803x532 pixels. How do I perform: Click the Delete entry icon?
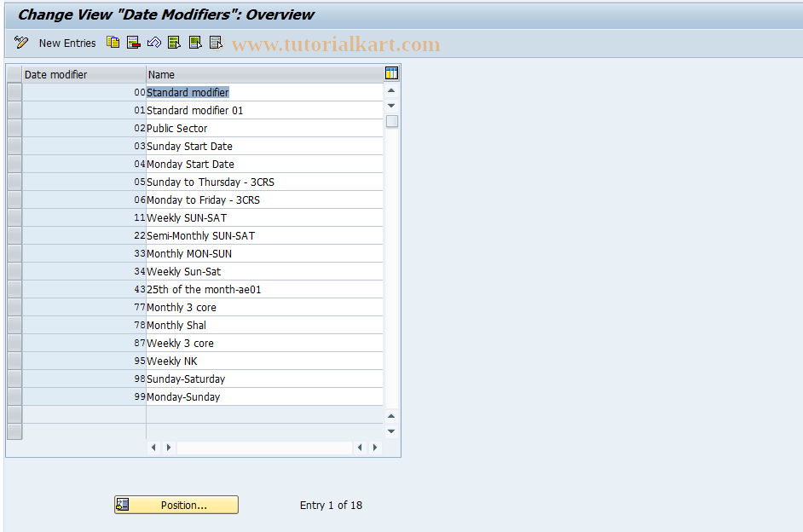pyautogui.click(x=134, y=43)
